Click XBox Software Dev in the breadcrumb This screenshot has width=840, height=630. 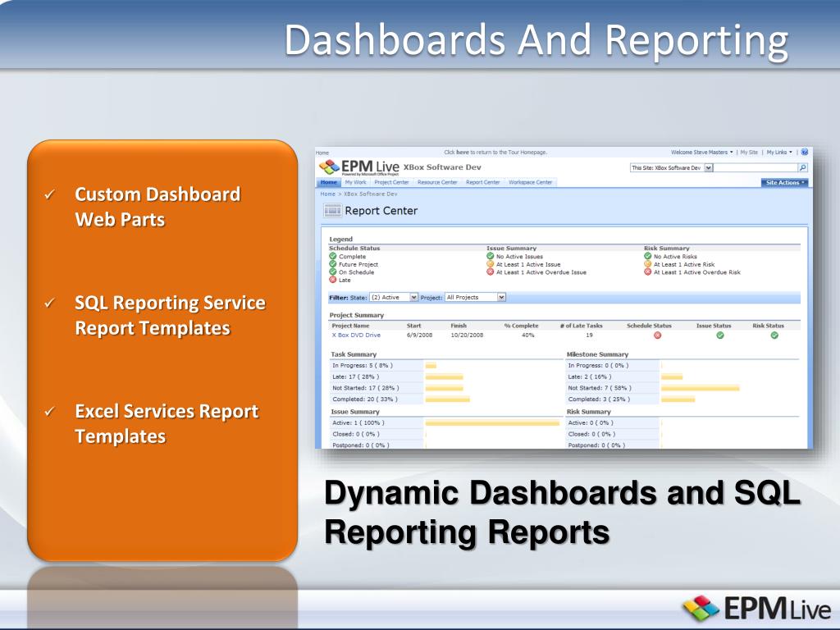point(371,194)
